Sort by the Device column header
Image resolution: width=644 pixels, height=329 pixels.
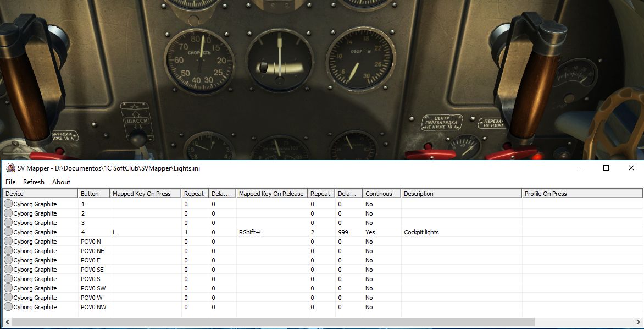(40, 193)
